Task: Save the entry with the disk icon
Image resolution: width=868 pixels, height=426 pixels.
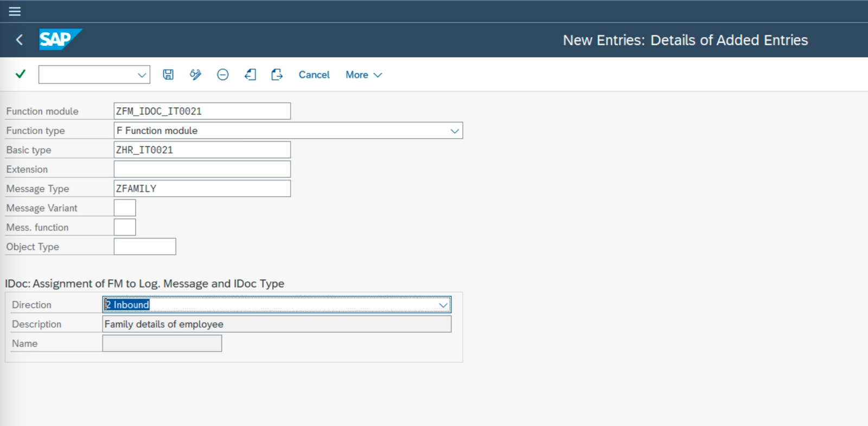Action: click(168, 74)
